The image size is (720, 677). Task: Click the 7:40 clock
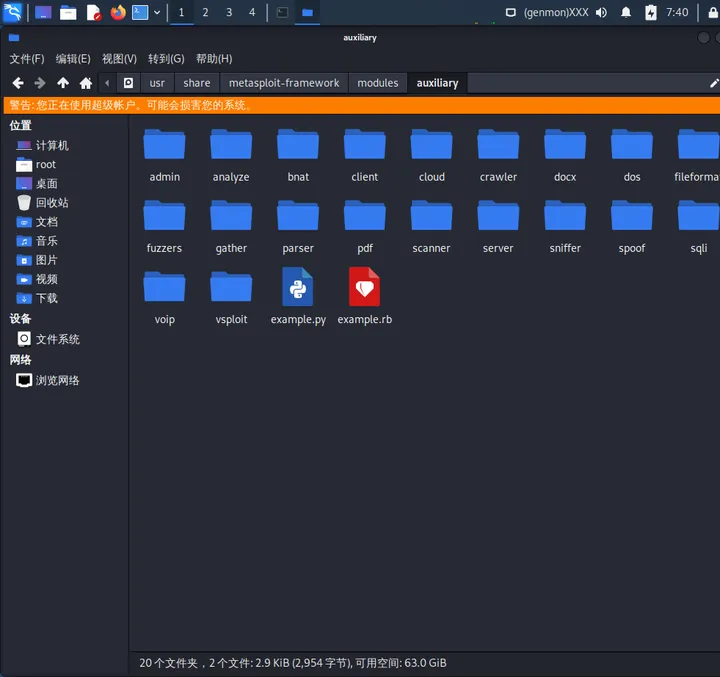pyautogui.click(x=677, y=12)
